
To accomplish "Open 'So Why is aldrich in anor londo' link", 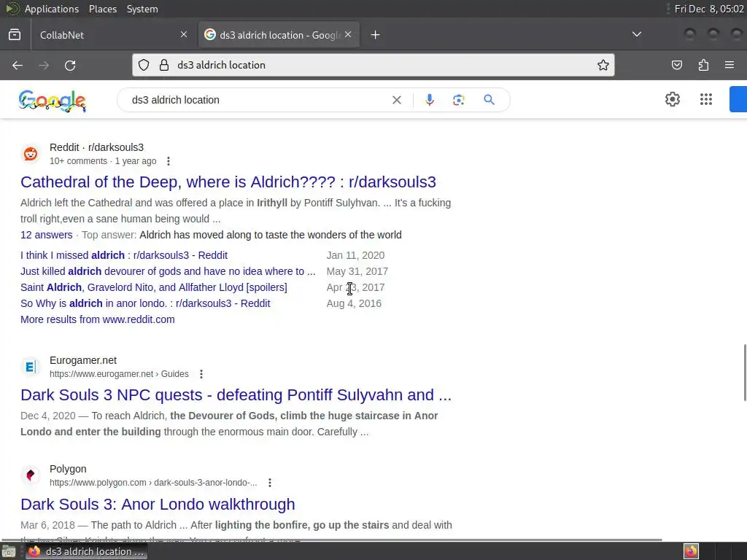I will pyautogui.click(x=145, y=303).
